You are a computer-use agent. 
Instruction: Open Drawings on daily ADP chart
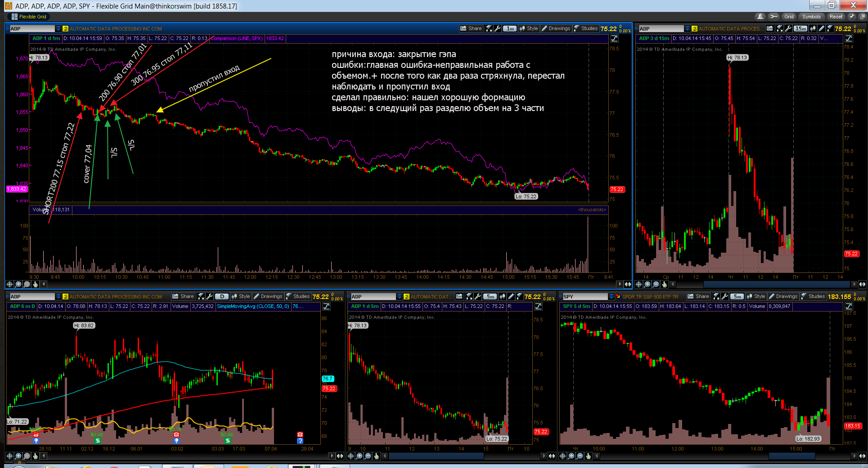(x=268, y=296)
